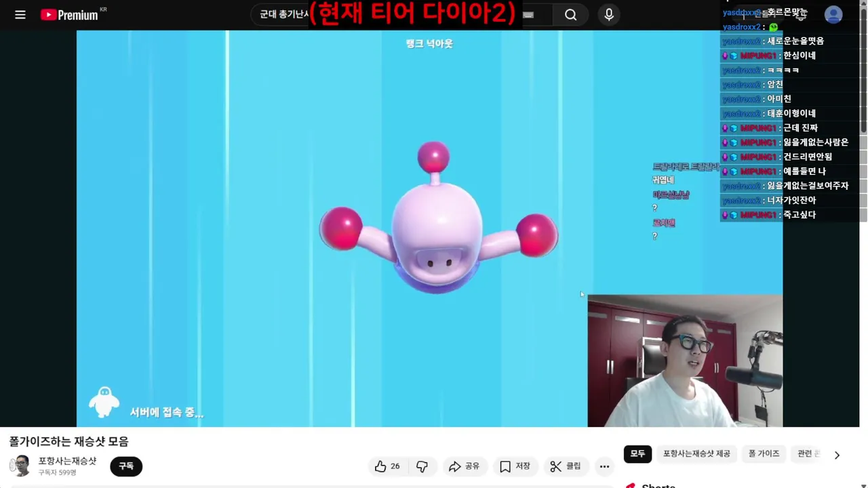Start voice search with microphone icon

pos(609,15)
